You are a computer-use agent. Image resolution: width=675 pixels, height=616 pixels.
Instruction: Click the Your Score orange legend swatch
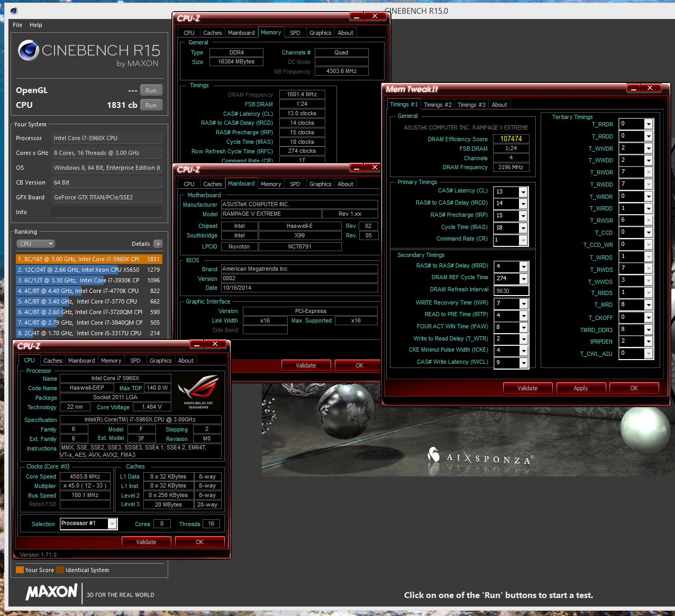click(x=20, y=570)
